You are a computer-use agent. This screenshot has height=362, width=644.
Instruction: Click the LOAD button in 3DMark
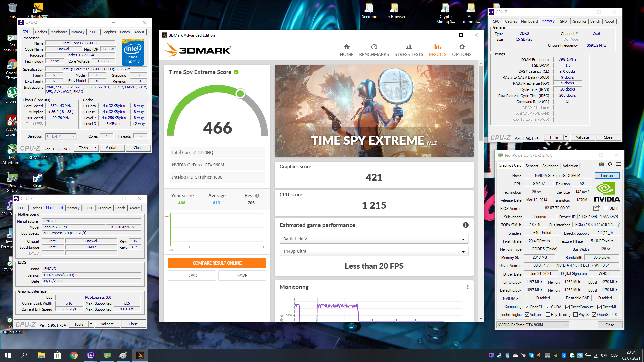click(x=192, y=275)
